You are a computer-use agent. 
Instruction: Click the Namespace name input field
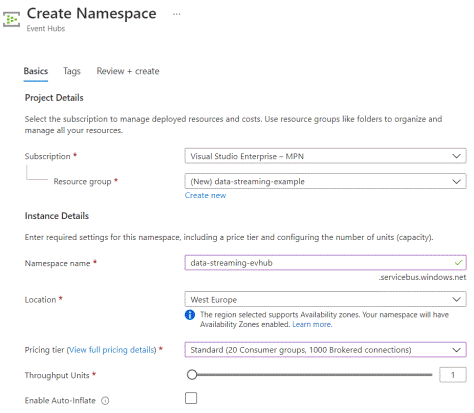[325, 263]
